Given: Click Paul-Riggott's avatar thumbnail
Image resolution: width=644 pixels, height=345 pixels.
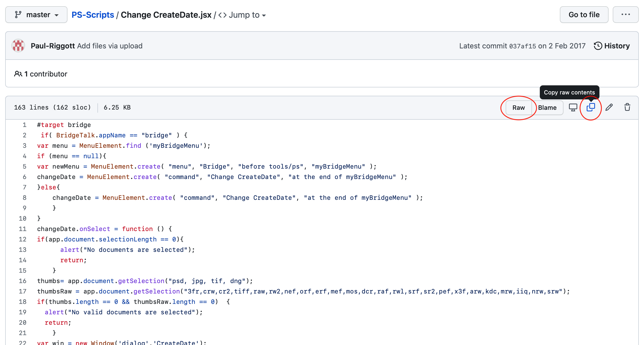Looking at the screenshot, I should (18, 45).
